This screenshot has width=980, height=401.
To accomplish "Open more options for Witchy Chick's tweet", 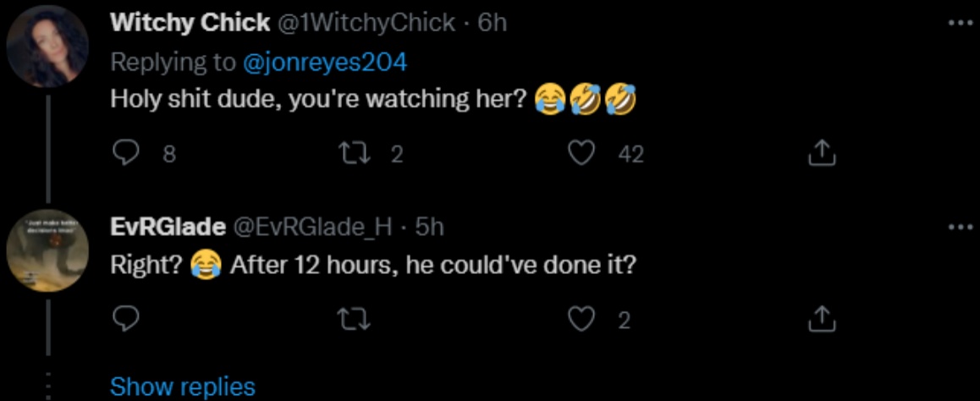I will 961,23.
